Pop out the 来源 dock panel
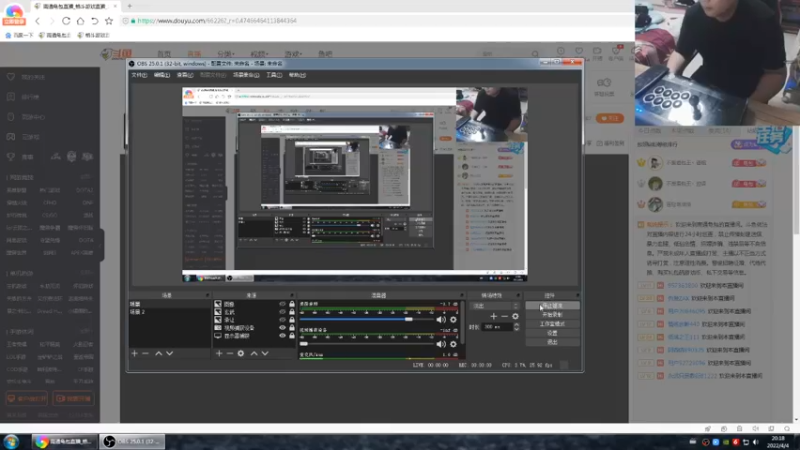 [x=292, y=295]
